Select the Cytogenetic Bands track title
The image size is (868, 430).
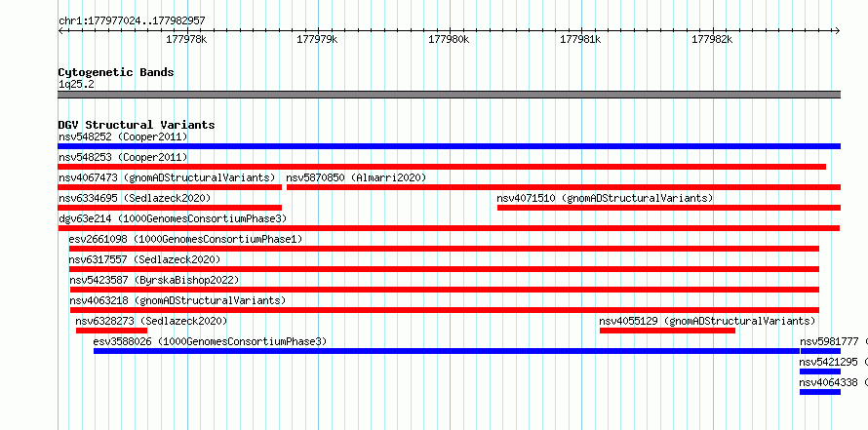click(116, 72)
